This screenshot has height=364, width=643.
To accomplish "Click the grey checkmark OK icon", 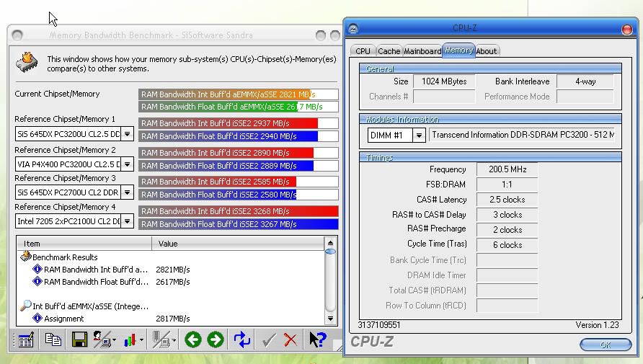I will coord(269,339).
